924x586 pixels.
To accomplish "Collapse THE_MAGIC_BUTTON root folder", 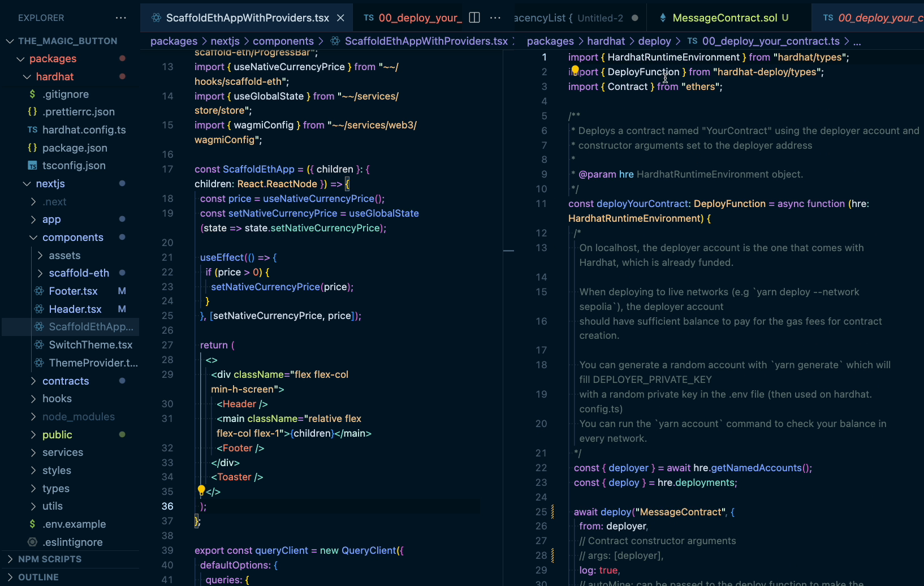I will point(10,41).
